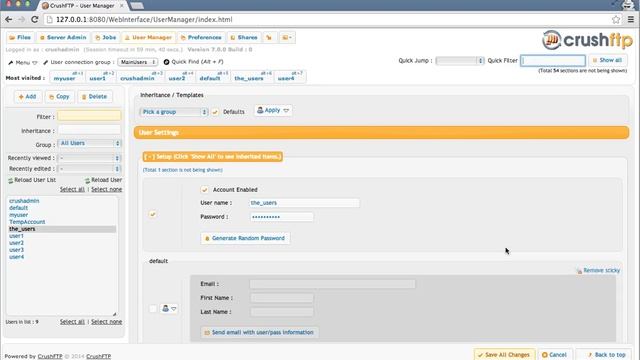
Task: Click Select none above the user list
Action: pyautogui.click(x=107, y=189)
